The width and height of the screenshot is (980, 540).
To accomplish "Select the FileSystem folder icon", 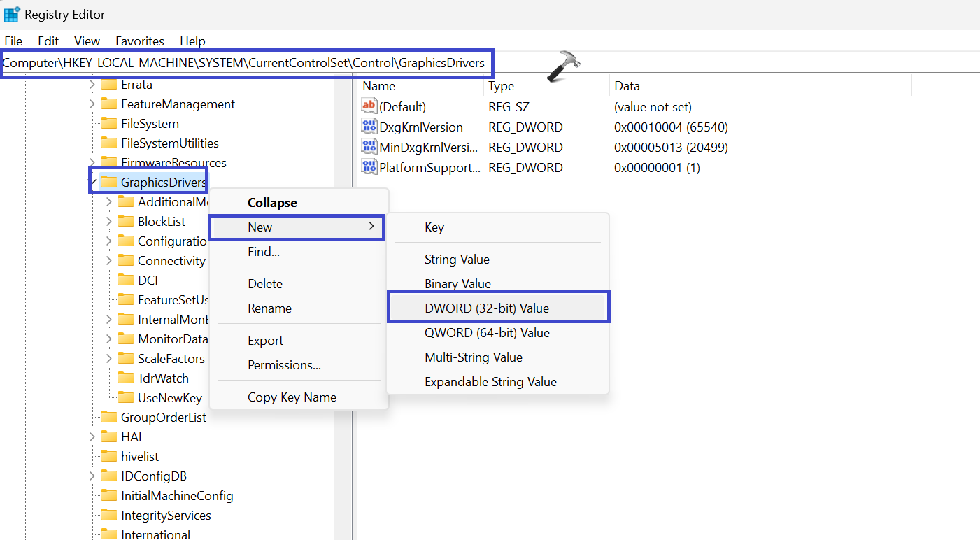I will coord(108,123).
